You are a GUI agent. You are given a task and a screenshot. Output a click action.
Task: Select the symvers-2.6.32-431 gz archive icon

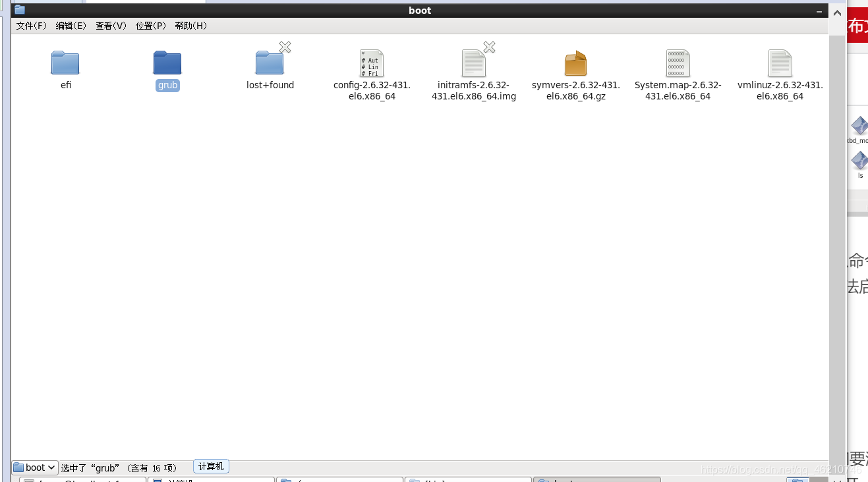(575, 63)
